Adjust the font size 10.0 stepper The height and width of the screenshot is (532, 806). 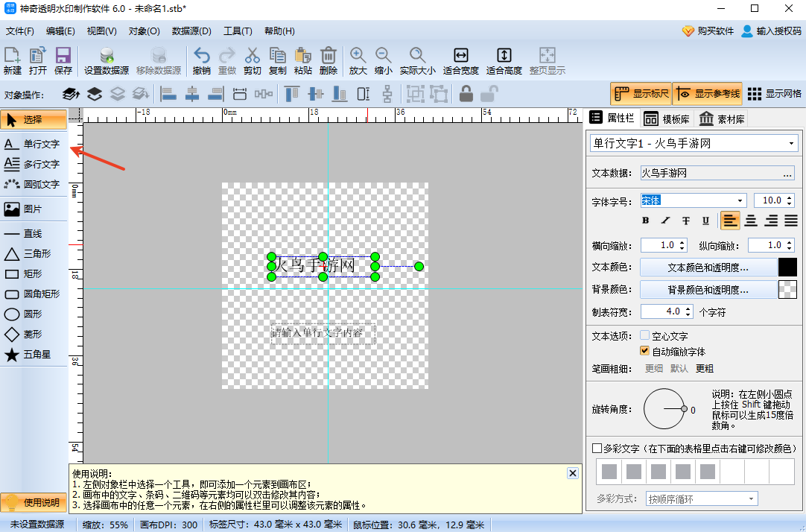tap(790, 200)
